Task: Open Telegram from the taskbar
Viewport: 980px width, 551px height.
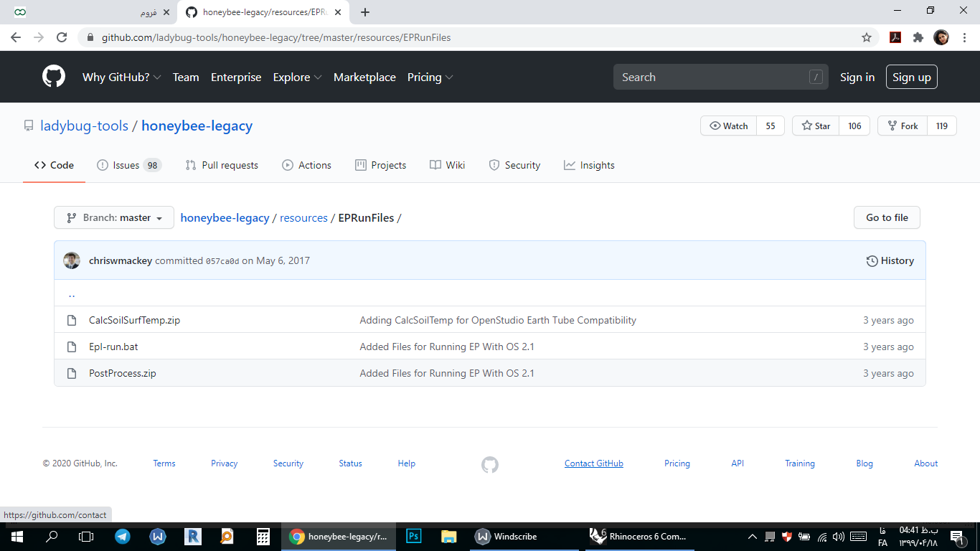Action: point(123,536)
